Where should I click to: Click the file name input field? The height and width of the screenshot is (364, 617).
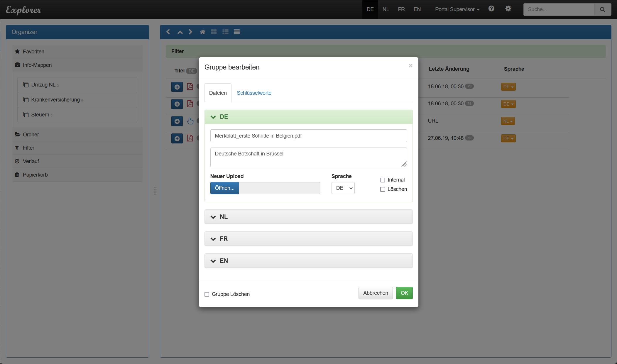pos(308,136)
